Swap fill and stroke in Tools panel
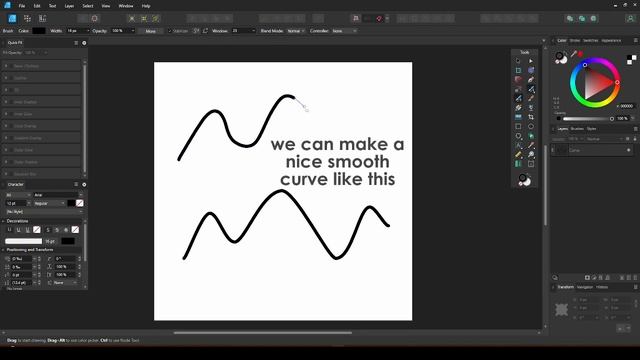Image resolution: width=640 pixels, height=360 pixels. pyautogui.click(x=528, y=175)
